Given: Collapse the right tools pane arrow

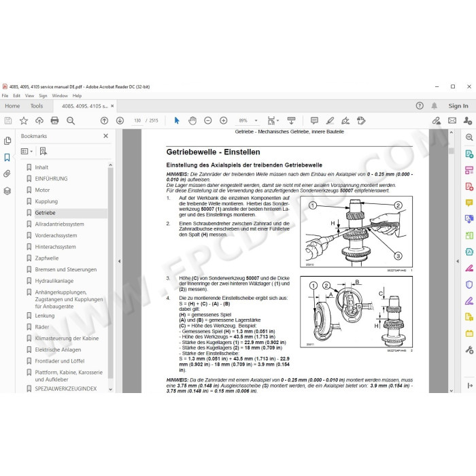Looking at the screenshot, I should point(458,261).
